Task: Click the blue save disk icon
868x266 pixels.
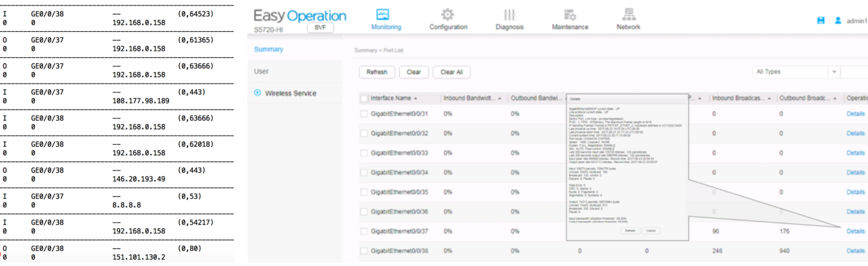Action: tap(821, 21)
